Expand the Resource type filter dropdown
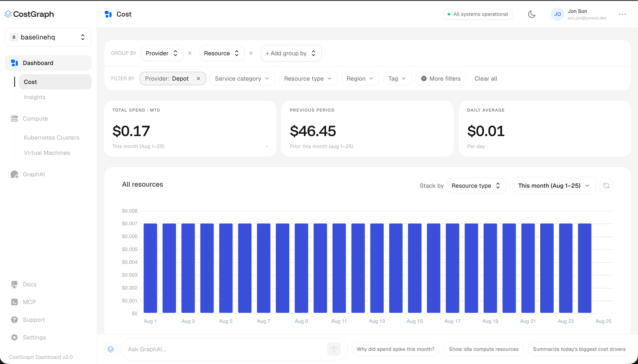Viewport: 638px width, 364px height. [308, 78]
